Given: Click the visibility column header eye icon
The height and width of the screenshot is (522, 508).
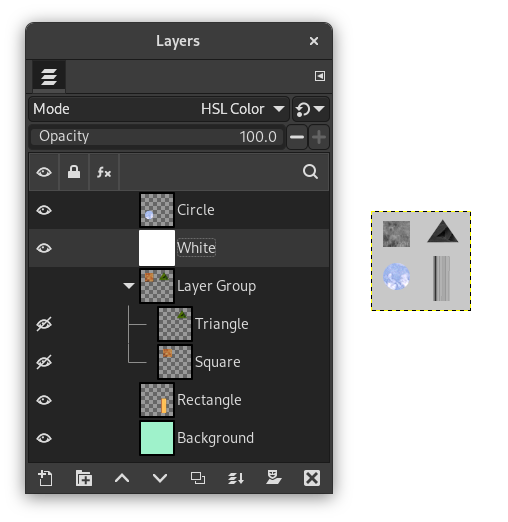Looking at the screenshot, I should pyautogui.click(x=44, y=172).
